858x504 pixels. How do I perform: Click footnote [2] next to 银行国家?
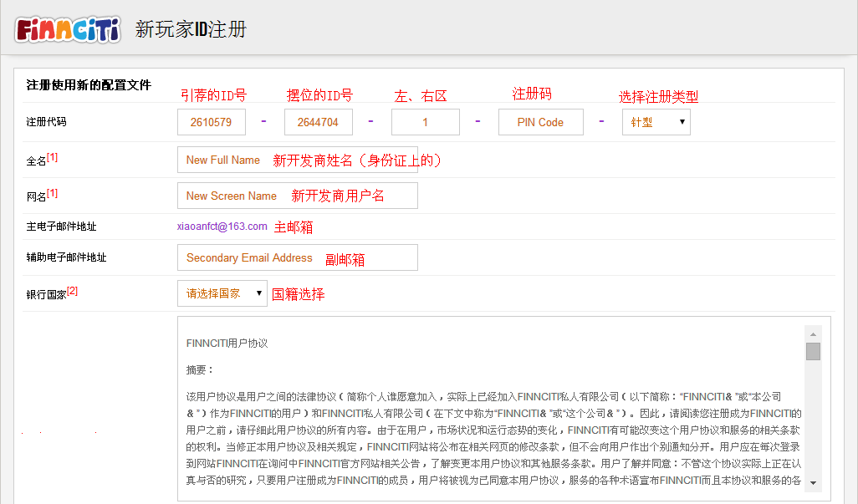point(72,292)
